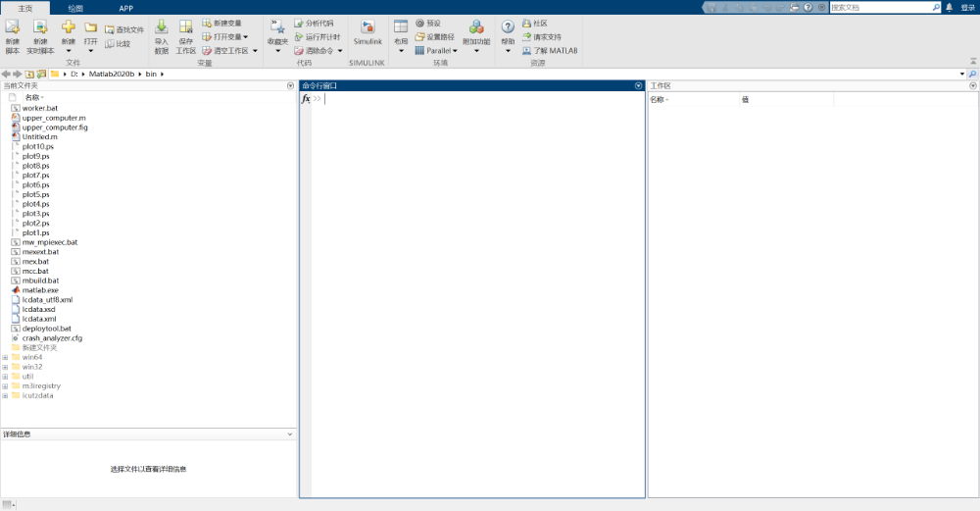This screenshot has height=511, width=980.
Task: Open the 命令行窗口 panel actions menu
Action: coord(638,85)
